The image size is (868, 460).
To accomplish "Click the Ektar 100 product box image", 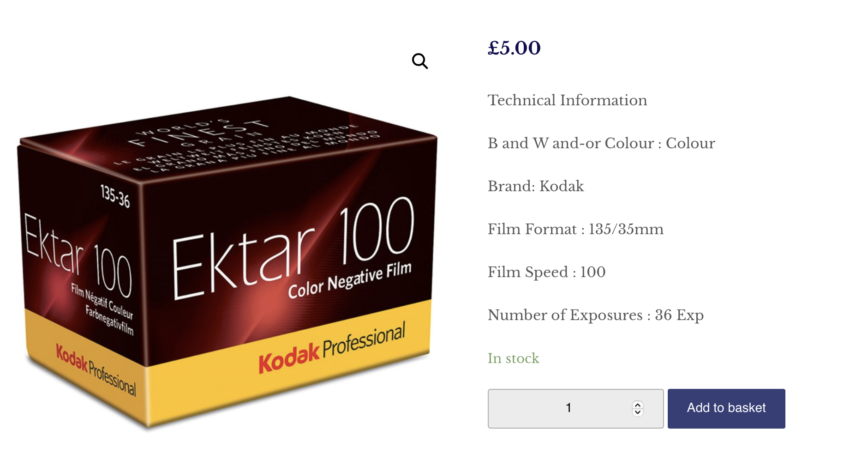I will pos(227,262).
